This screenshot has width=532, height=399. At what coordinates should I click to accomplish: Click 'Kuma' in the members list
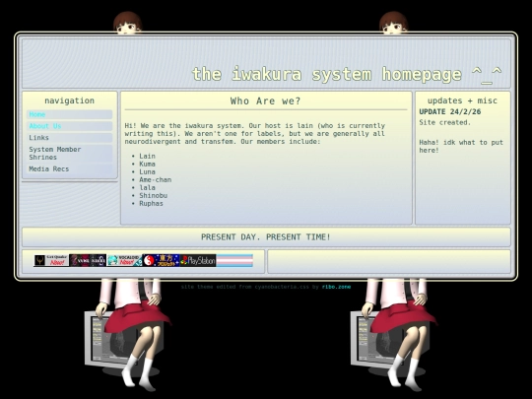(147, 164)
